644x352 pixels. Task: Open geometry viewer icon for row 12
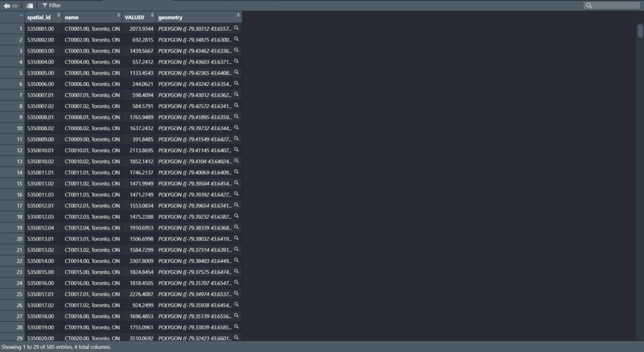(x=236, y=150)
